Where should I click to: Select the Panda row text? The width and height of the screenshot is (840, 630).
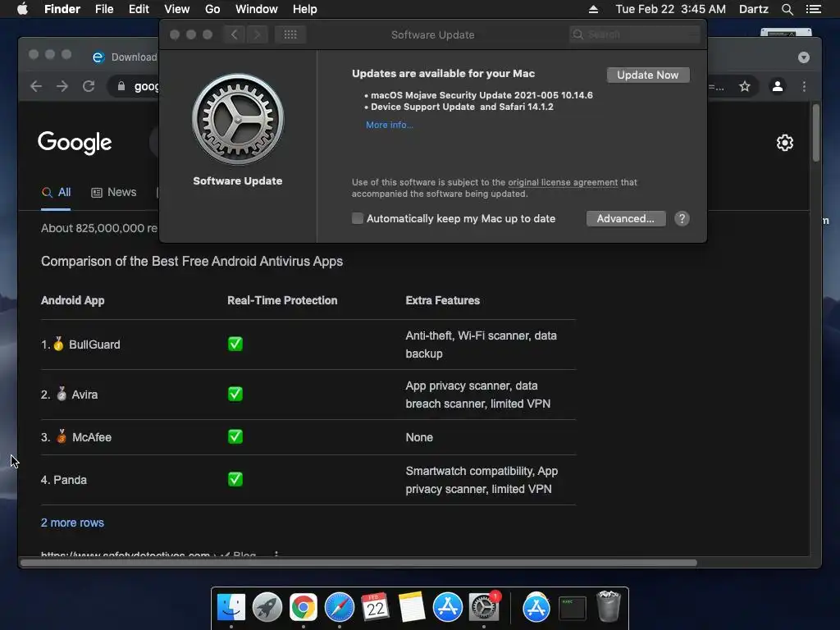[x=70, y=480]
